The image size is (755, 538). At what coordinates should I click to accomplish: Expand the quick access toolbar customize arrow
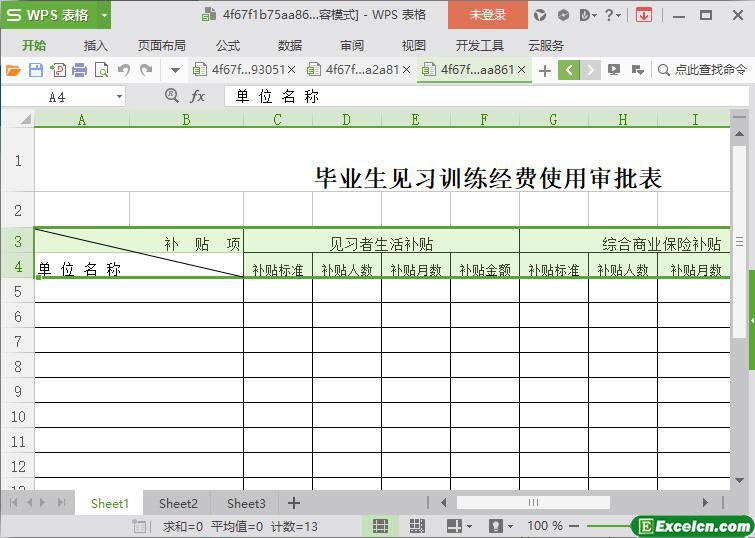175,70
